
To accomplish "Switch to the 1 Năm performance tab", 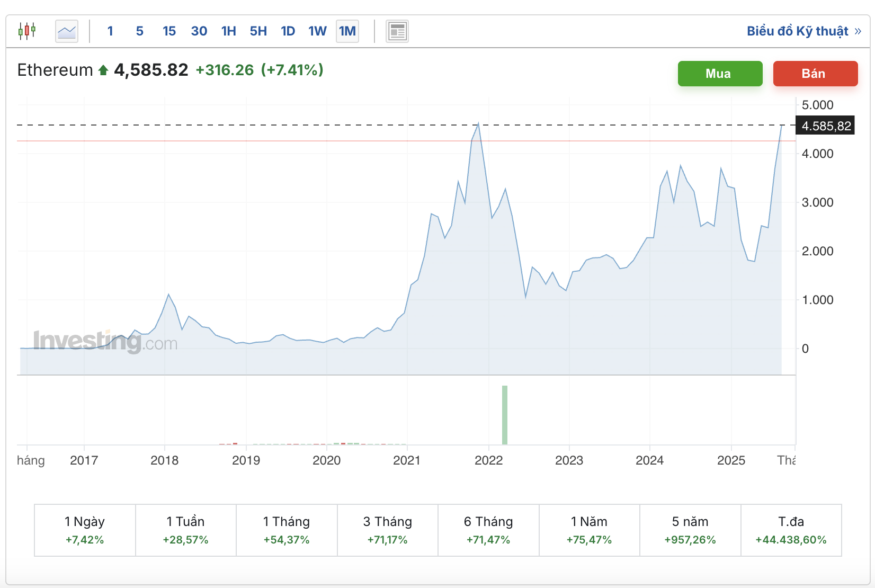I will (589, 530).
